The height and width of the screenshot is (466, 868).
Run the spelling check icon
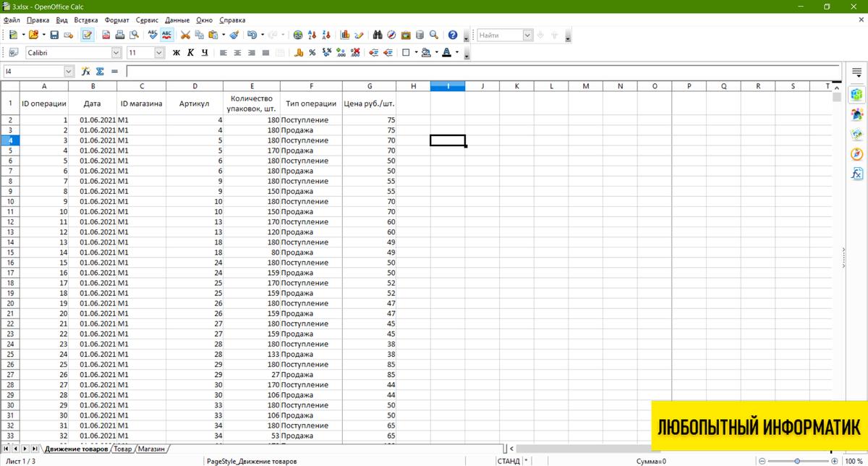click(x=153, y=35)
